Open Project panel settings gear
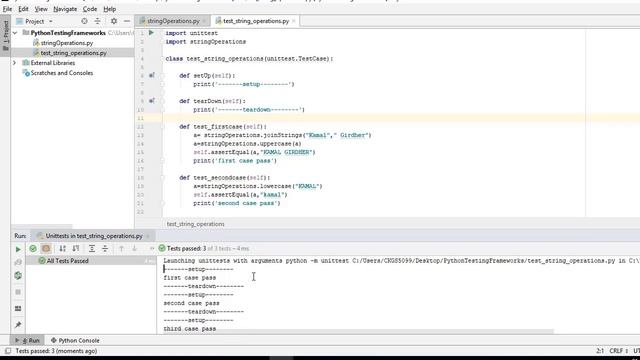The height and width of the screenshot is (360, 640). point(113,21)
